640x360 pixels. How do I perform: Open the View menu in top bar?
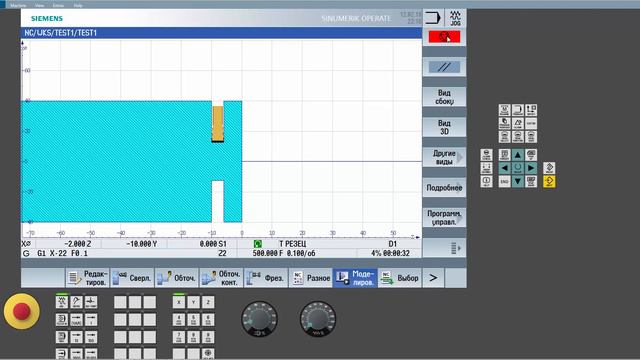[x=40, y=5]
